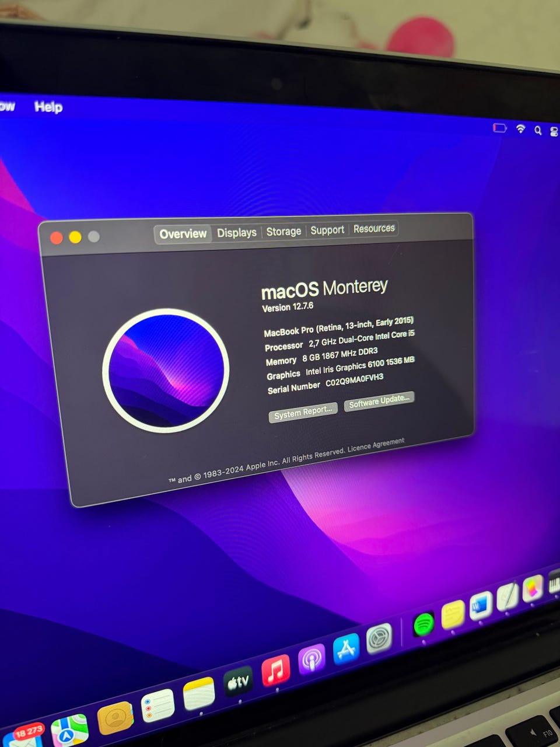Open Reminders from the Dock
The width and height of the screenshot is (560, 747).
157,706
